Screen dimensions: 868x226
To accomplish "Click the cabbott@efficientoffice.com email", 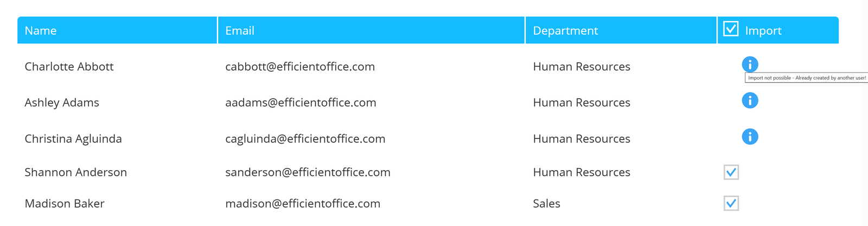I will click(300, 67).
